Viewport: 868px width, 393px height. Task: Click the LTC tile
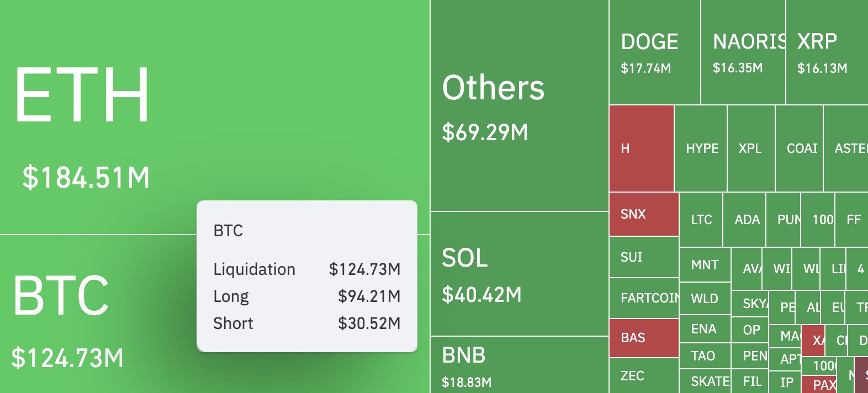(x=701, y=220)
